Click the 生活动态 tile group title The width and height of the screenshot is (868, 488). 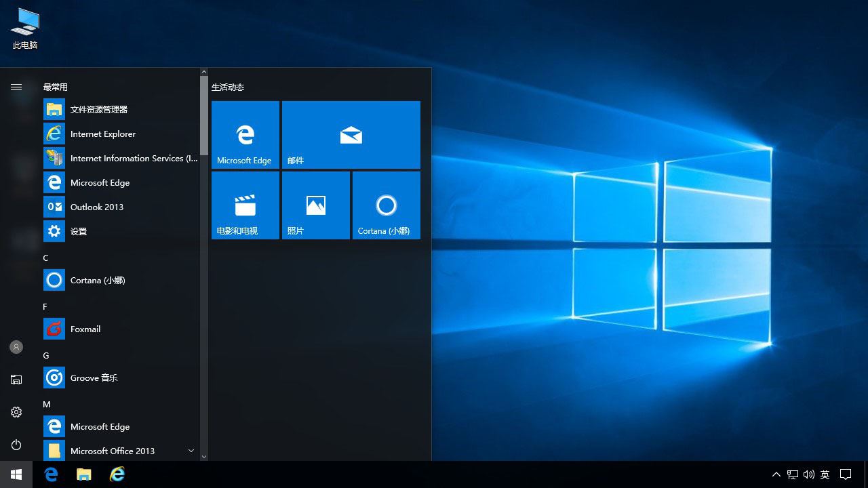pos(228,87)
